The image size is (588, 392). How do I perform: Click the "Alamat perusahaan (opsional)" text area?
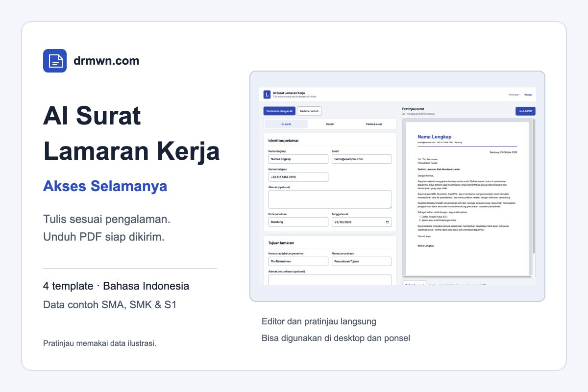[330, 280]
